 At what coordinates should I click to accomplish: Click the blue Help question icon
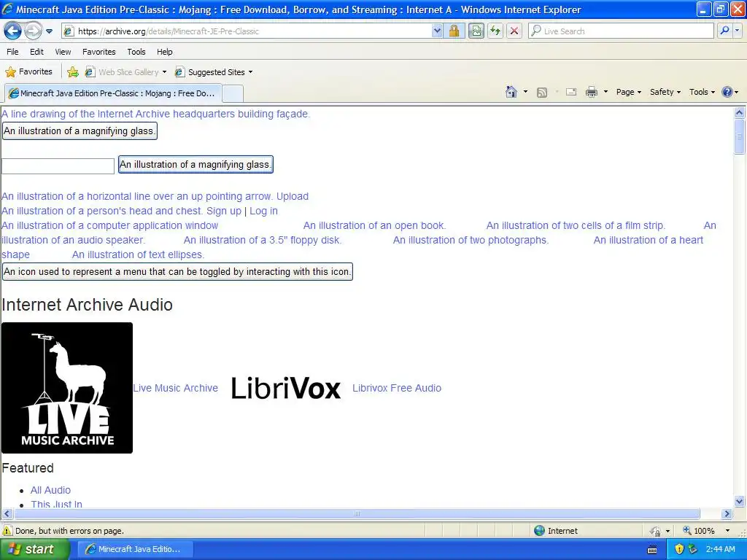click(x=727, y=92)
